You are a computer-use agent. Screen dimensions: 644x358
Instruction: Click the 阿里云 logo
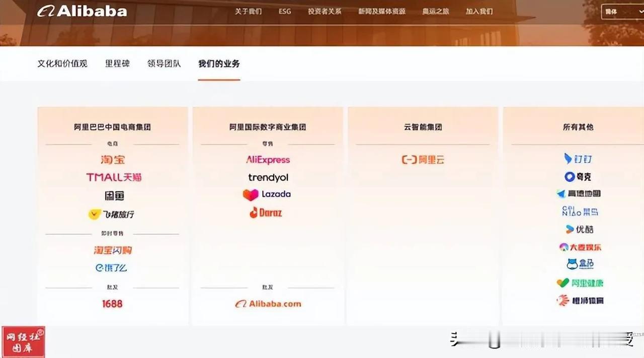tap(423, 160)
